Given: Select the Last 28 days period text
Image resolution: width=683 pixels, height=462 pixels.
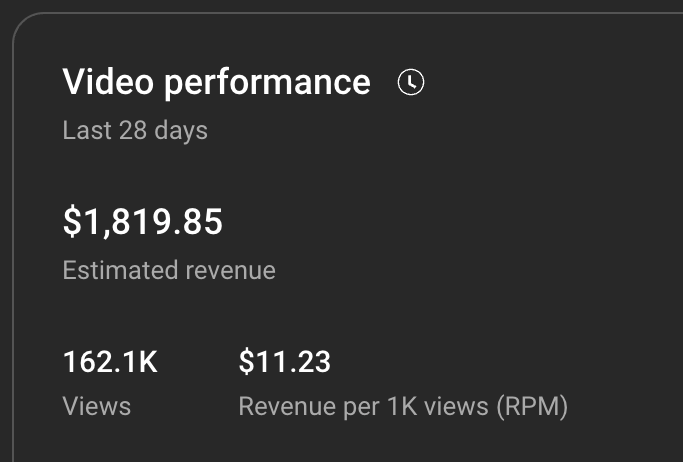Looking at the screenshot, I should tap(135, 131).
